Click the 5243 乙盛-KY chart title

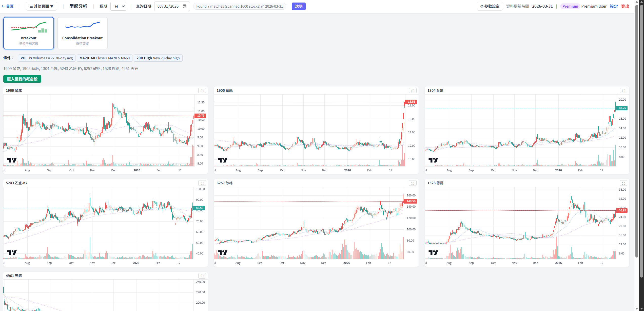coord(17,183)
